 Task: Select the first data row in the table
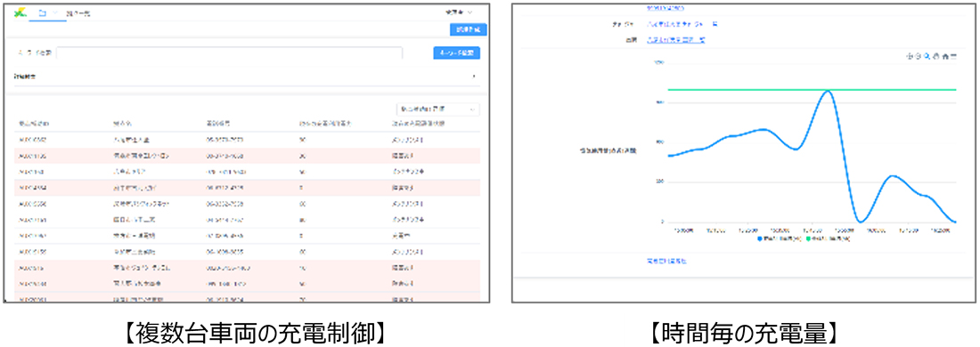pos(247,140)
